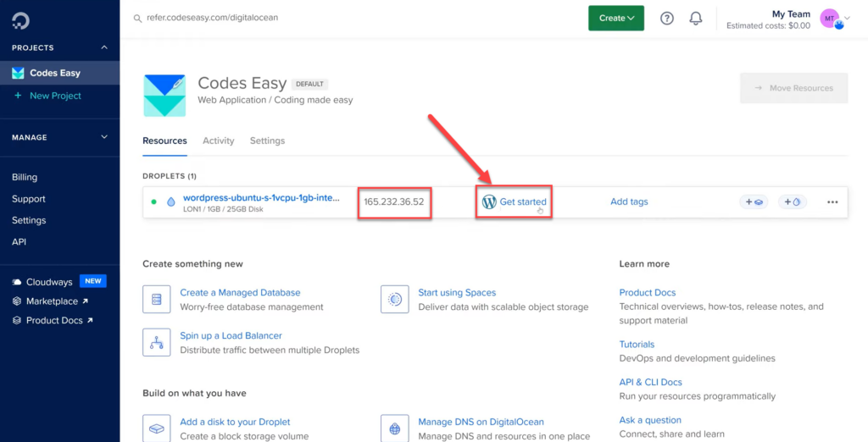Click the add disk volume icon
The height and width of the screenshot is (442, 868).
tap(156, 428)
